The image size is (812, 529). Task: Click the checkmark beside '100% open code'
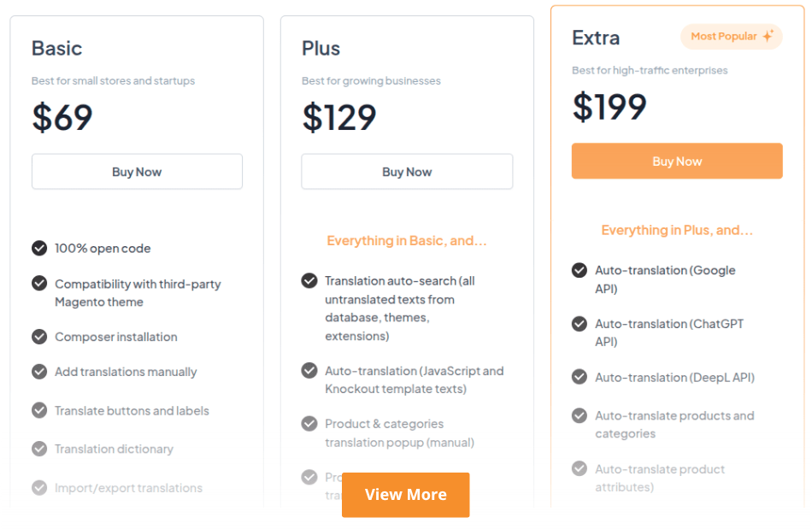pyautogui.click(x=39, y=248)
